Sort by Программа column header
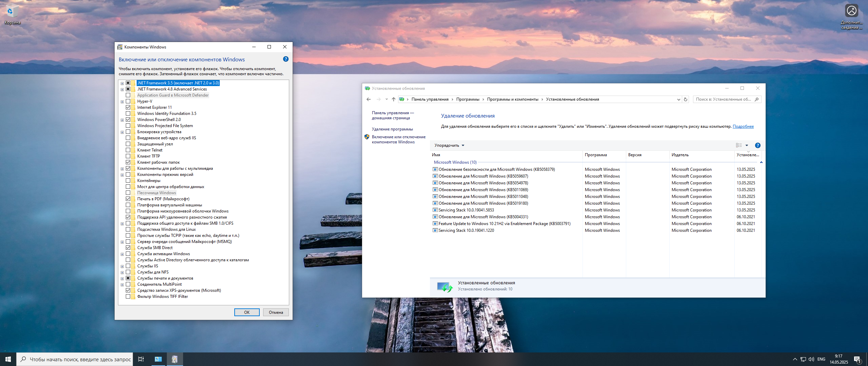 pyautogui.click(x=604, y=155)
